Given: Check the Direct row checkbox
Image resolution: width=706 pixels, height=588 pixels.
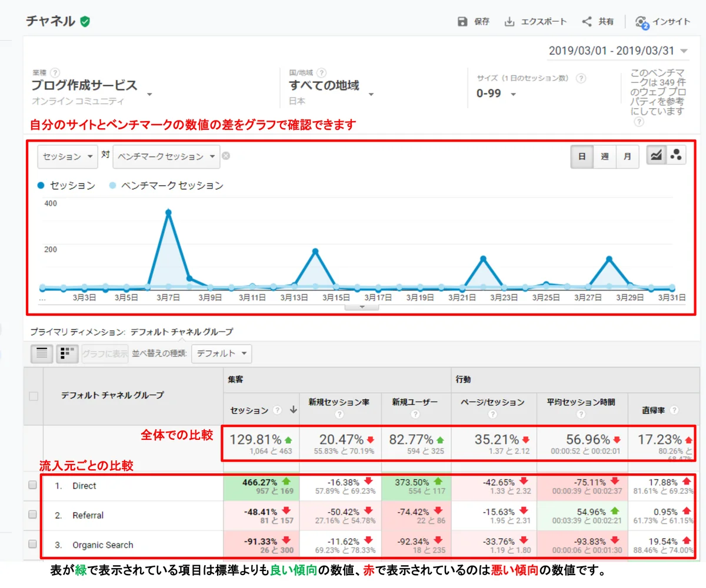Looking at the screenshot, I should pyautogui.click(x=33, y=485).
